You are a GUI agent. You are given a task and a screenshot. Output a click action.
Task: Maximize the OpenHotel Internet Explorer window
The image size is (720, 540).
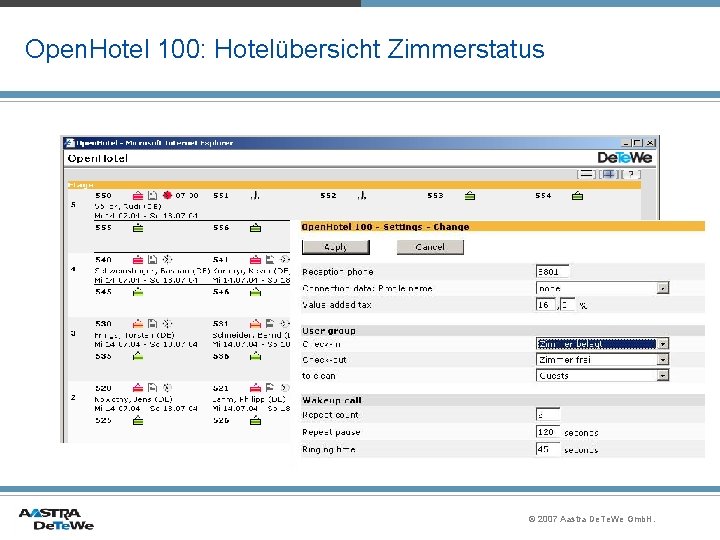638,143
